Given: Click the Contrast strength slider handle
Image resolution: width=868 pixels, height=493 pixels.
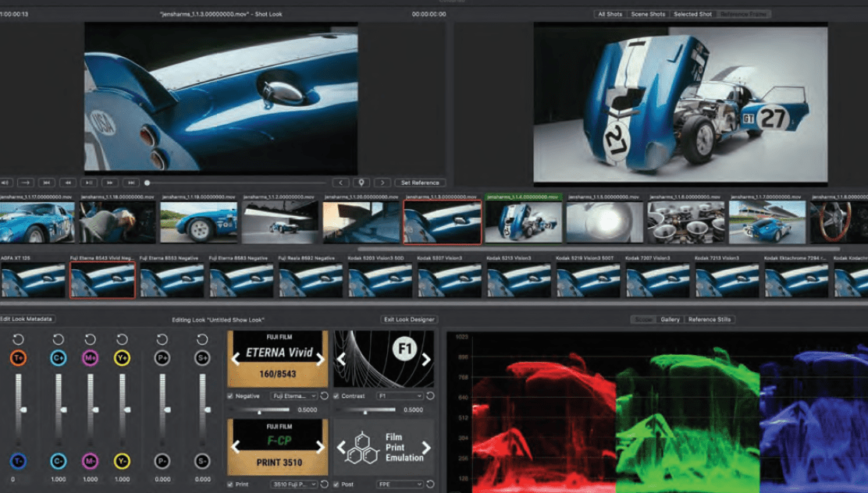Looking at the screenshot, I should 365,411.
